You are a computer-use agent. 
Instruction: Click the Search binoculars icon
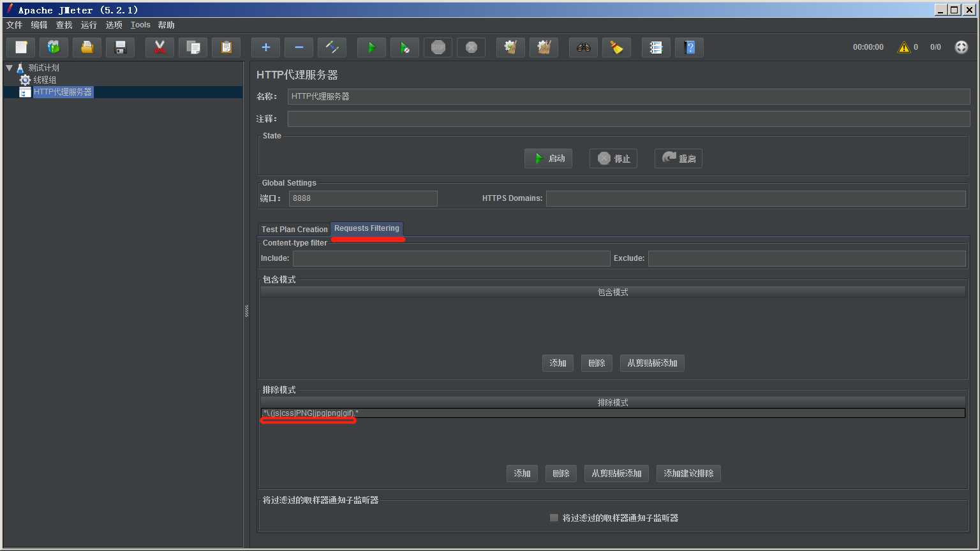click(x=583, y=47)
